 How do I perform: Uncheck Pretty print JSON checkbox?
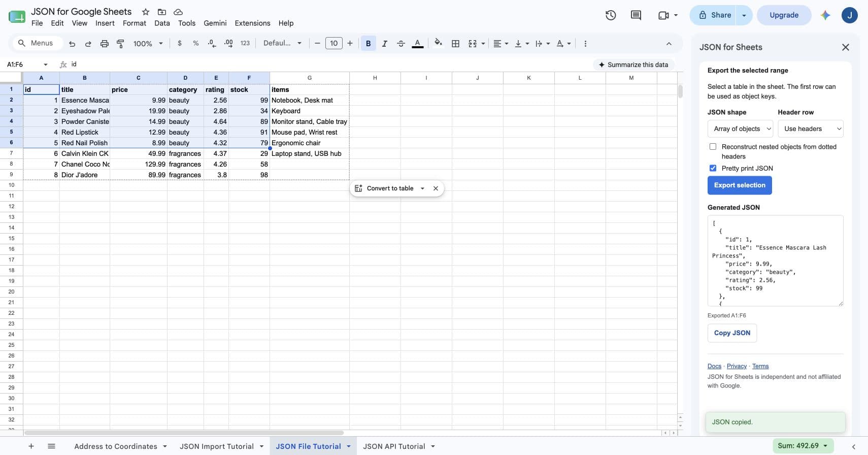tap(713, 168)
